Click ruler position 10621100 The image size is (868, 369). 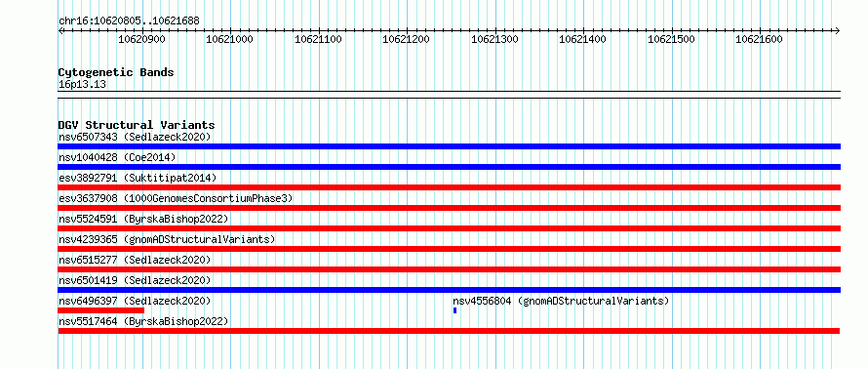point(318,39)
